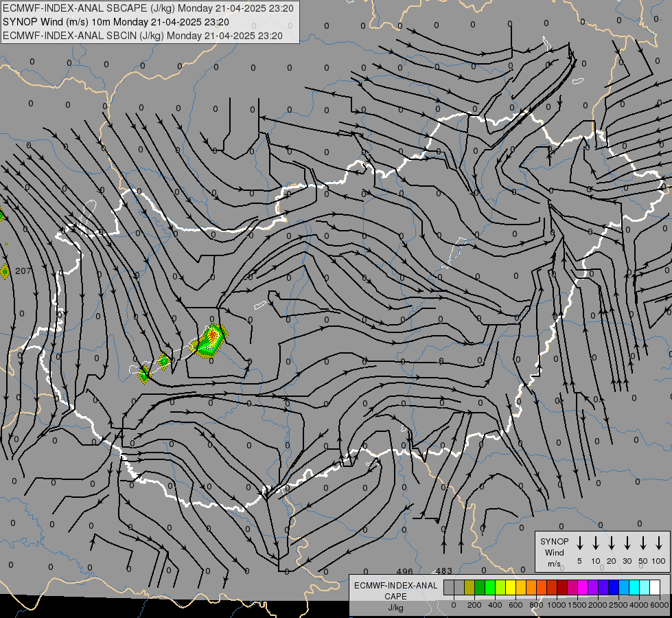The image size is (672, 618).
Task: Click the cyan CAPE legend swatch
Action: coord(635,587)
